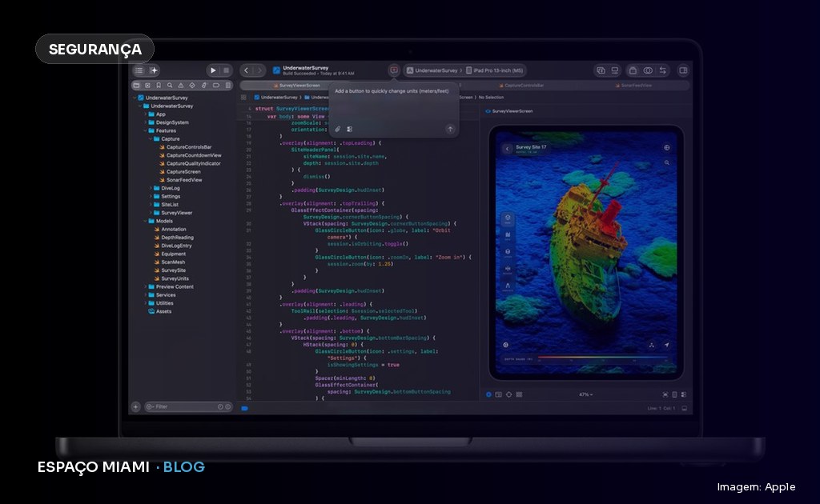Collapse the Features folder

coord(146,130)
